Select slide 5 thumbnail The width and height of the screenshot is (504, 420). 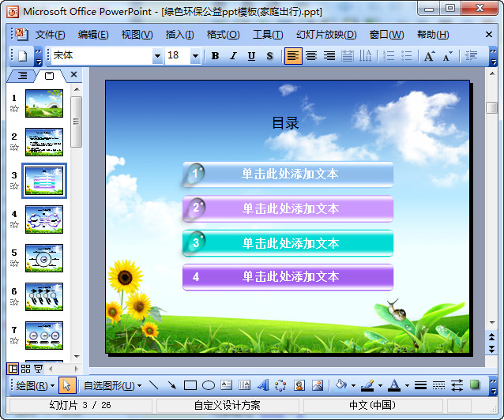(44, 258)
